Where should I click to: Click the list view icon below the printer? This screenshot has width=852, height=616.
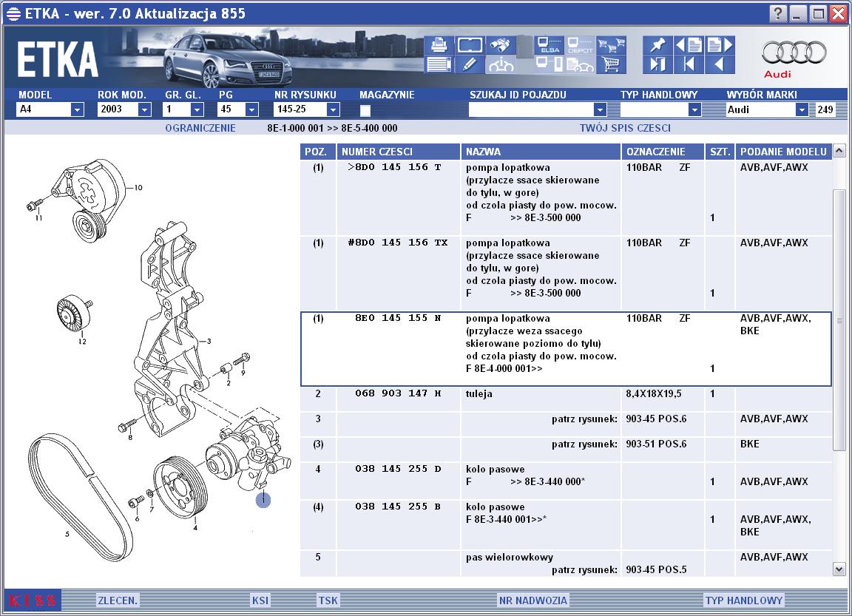click(439, 64)
